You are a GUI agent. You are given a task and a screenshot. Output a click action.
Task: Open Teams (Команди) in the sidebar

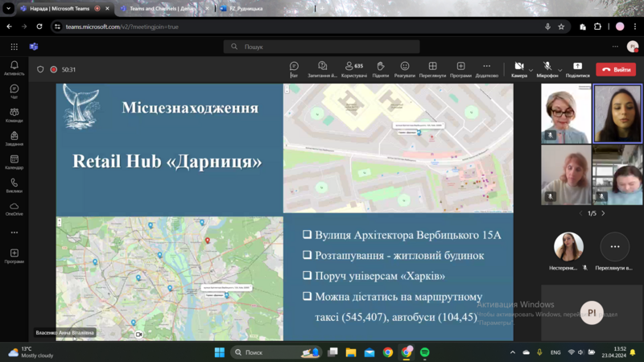pos(14,115)
